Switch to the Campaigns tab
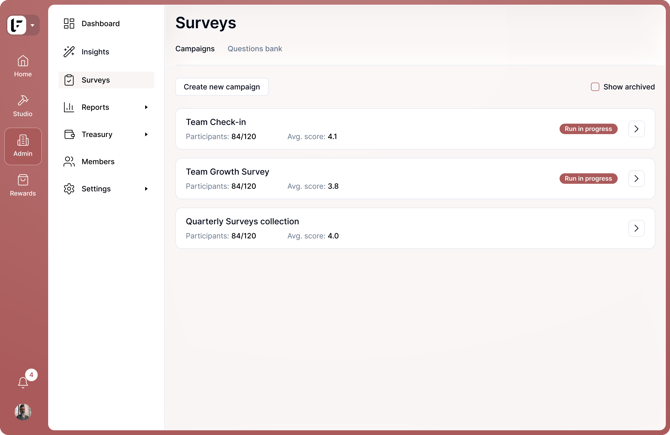Viewport: 670px width, 435px height. [195, 49]
